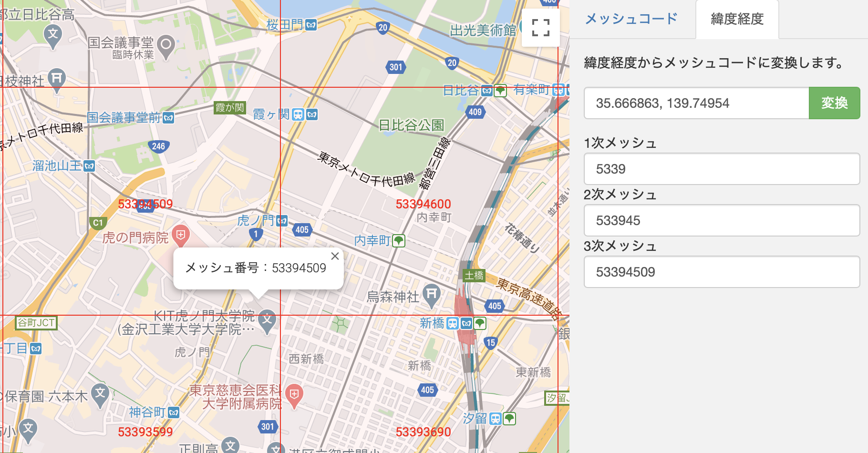Click the 内幸町 subway station icon
868x453 pixels.
click(399, 241)
